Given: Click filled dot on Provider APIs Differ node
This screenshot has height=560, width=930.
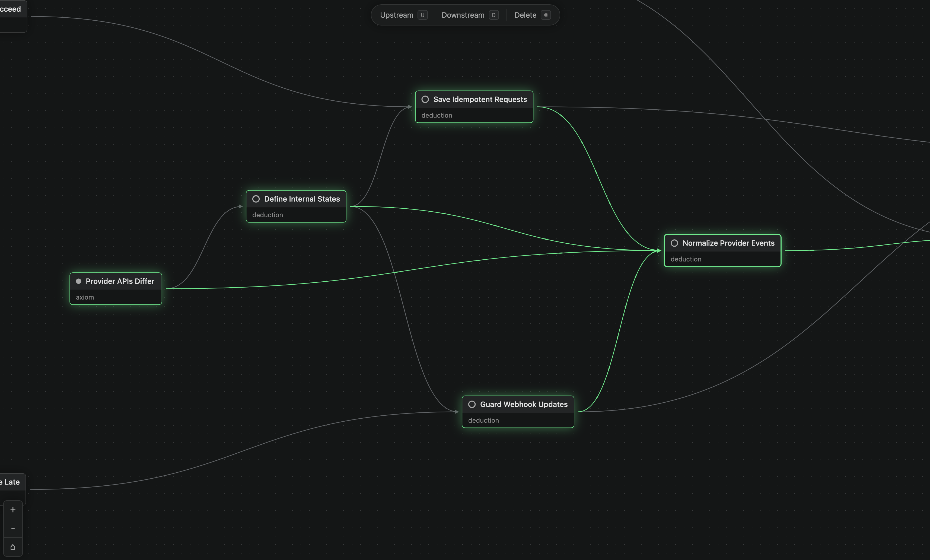Looking at the screenshot, I should (x=78, y=281).
